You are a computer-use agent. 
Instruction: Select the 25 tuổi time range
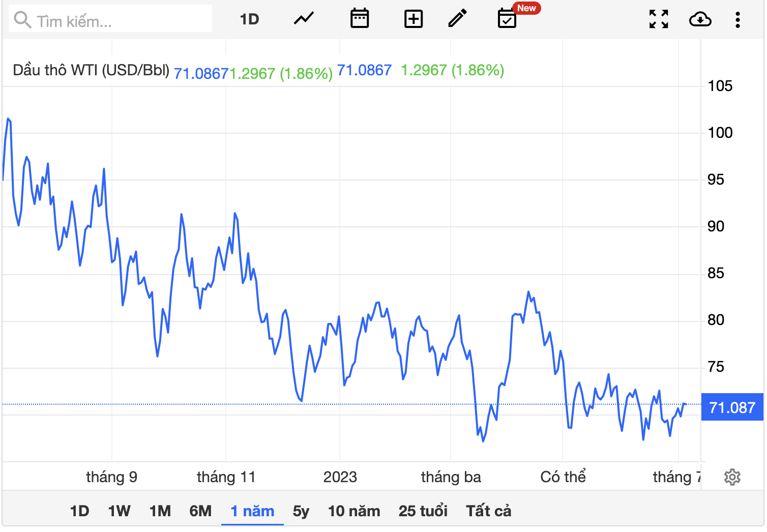click(x=423, y=511)
